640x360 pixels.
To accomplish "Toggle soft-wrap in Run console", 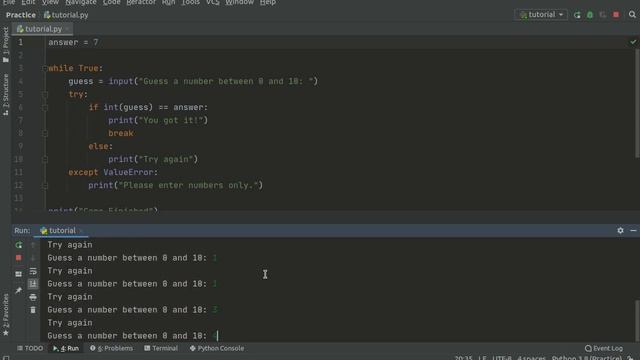I will coord(33,271).
